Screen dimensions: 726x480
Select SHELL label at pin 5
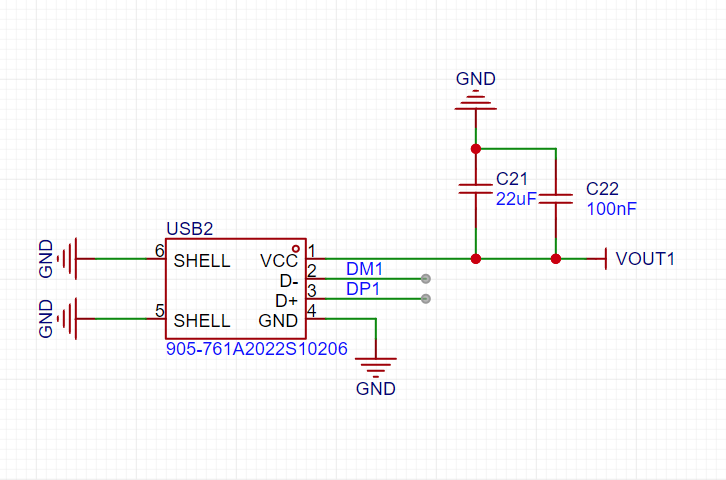202,321
